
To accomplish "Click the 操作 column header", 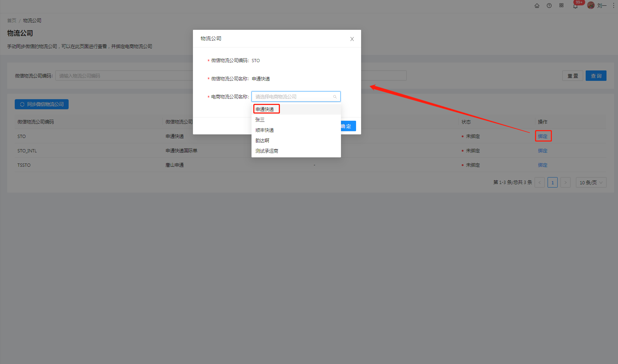I will [543, 122].
